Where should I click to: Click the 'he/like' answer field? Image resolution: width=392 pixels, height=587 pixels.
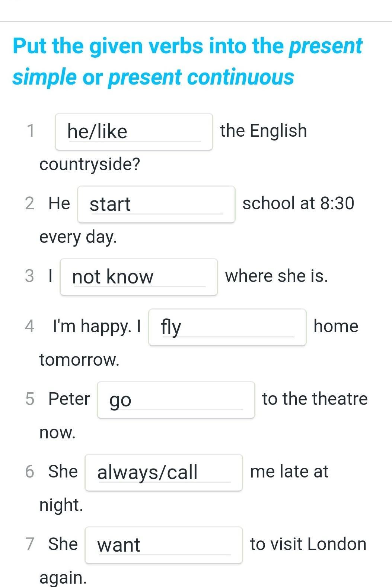tap(134, 132)
